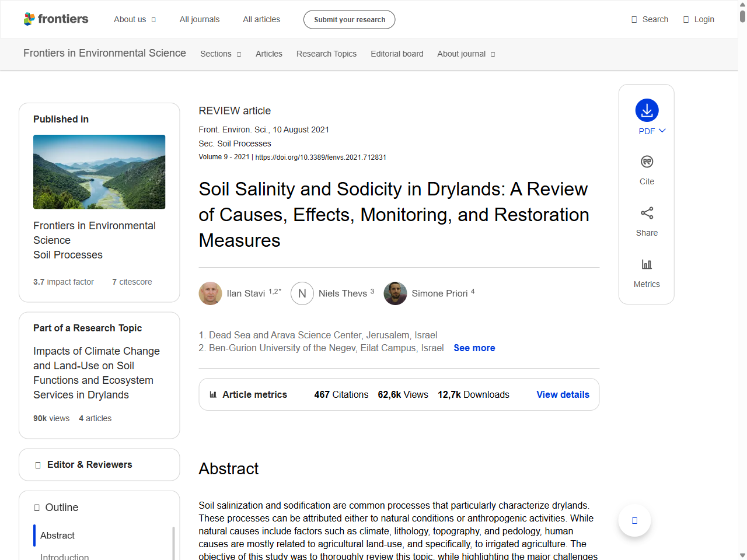Click the article title heading

(x=394, y=215)
